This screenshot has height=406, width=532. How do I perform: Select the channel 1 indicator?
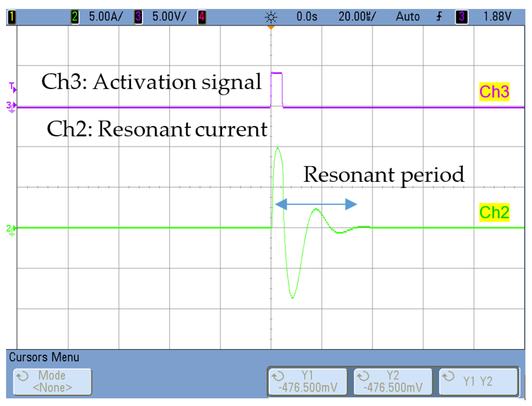coord(12,17)
